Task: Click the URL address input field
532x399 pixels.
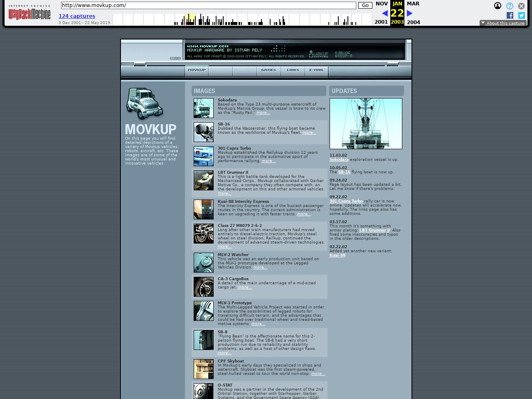Action: [x=208, y=5]
